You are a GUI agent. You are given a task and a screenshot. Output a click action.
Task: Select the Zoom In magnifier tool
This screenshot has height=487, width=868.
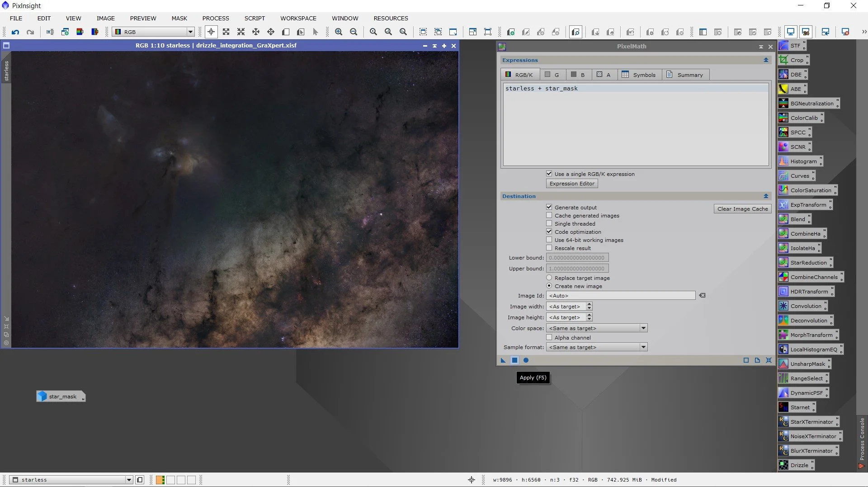pos(339,32)
